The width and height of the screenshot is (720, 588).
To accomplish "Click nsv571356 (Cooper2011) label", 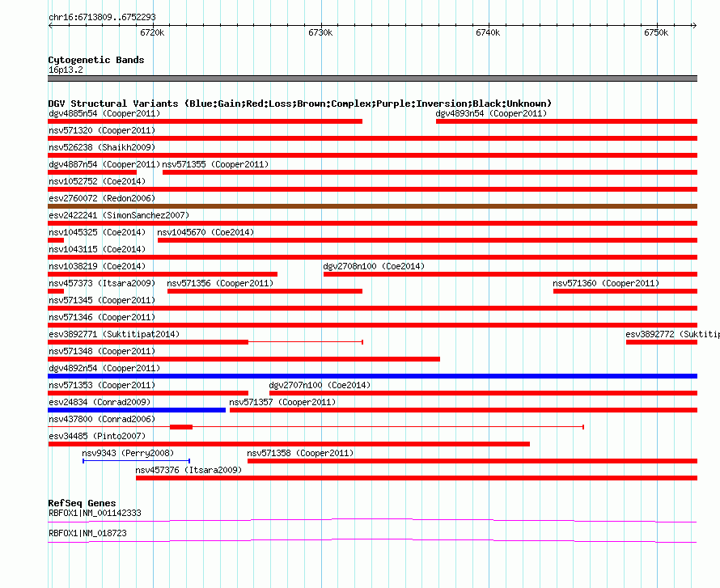I will click(220, 283).
